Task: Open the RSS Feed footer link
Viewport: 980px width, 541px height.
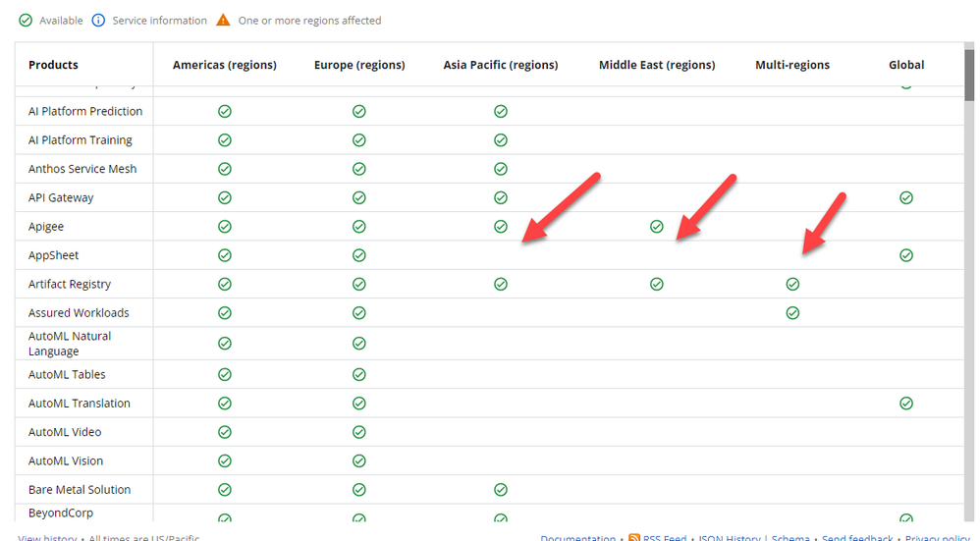Action: tap(665, 537)
